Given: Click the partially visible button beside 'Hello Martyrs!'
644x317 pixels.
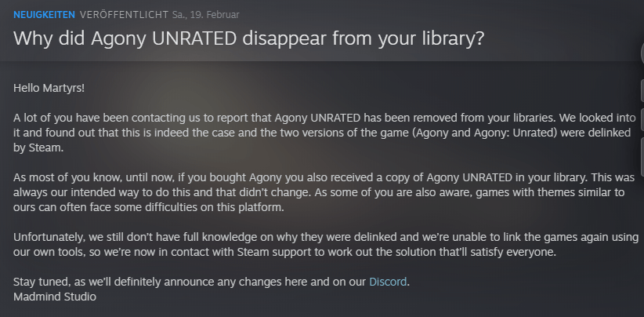Looking at the screenshot, I should pos(642,89).
